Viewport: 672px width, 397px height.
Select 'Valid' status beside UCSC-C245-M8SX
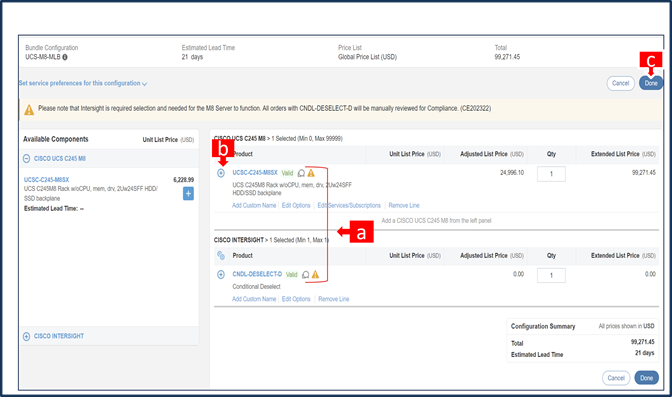point(287,173)
